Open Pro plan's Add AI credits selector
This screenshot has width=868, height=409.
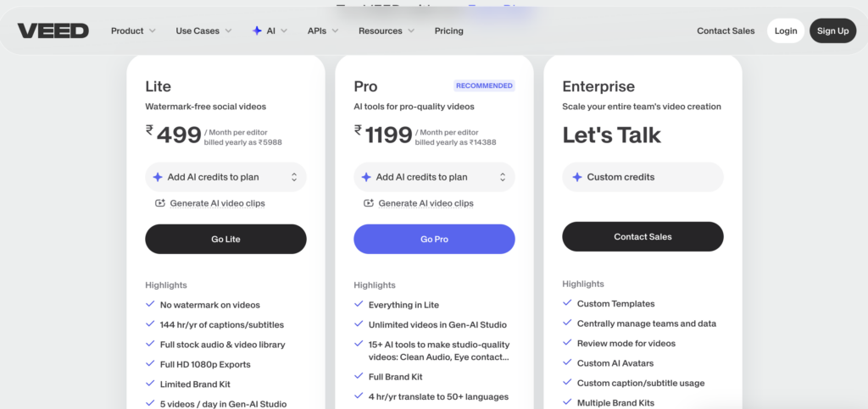tap(434, 177)
